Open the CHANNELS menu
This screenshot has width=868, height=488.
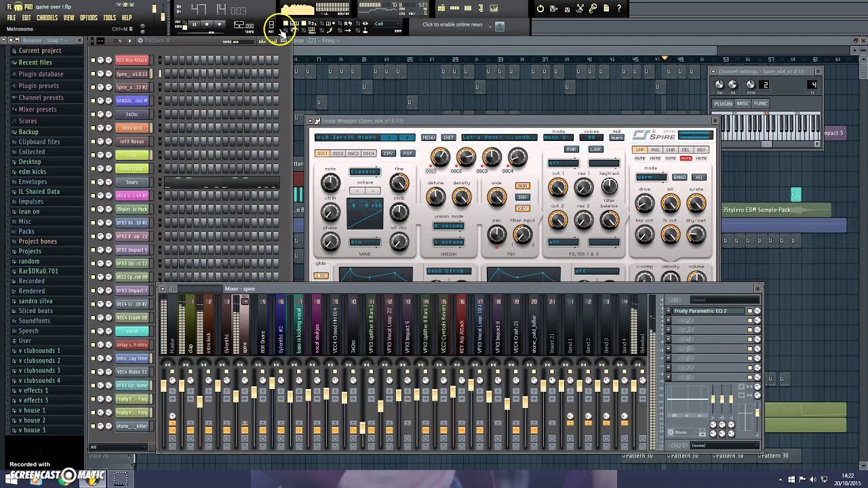click(47, 18)
